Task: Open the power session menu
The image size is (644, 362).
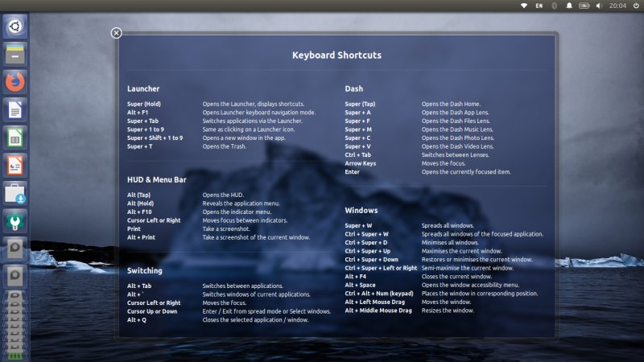Action: pyautogui.click(x=634, y=6)
